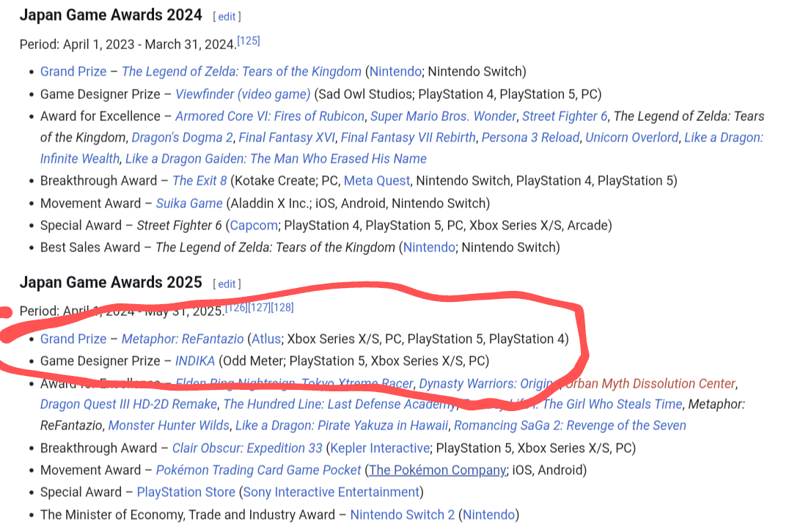The width and height of the screenshot is (792, 532).
Task: Open Dragon Quest III HD-2D Remake link
Action: (x=129, y=404)
